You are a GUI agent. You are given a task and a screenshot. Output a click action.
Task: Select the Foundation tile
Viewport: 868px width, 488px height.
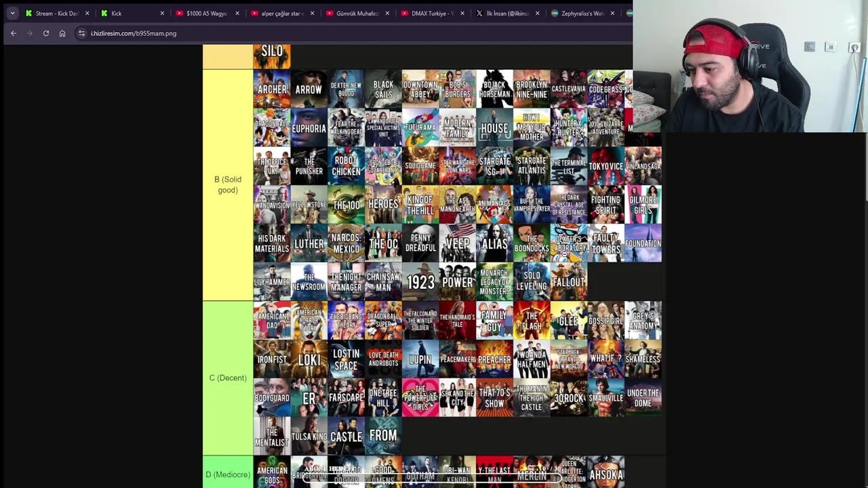(643, 243)
